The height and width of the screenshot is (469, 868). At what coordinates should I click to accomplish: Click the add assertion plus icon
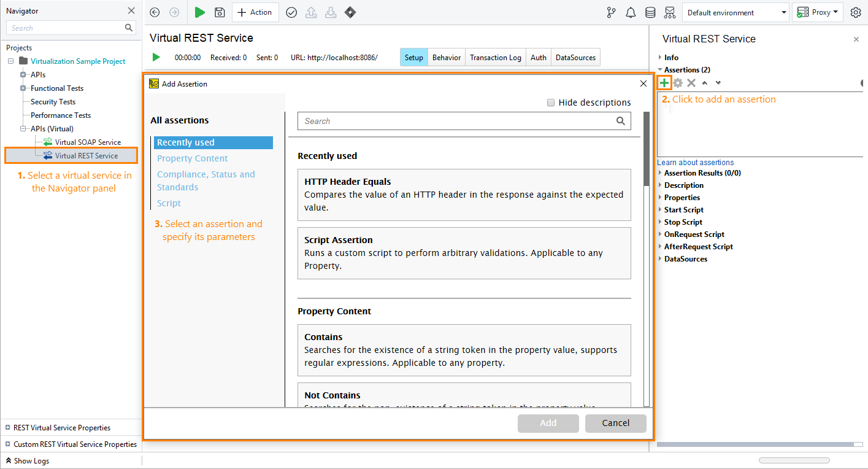[x=663, y=82]
